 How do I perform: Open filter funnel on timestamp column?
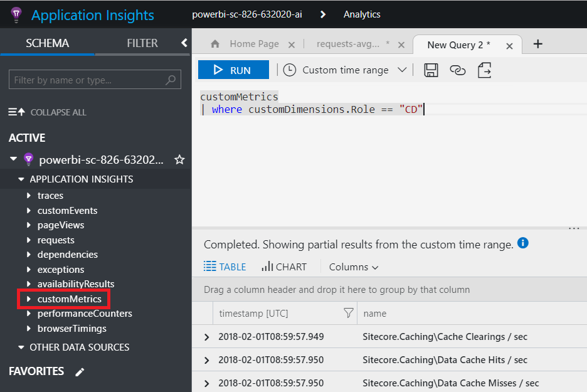[349, 313]
